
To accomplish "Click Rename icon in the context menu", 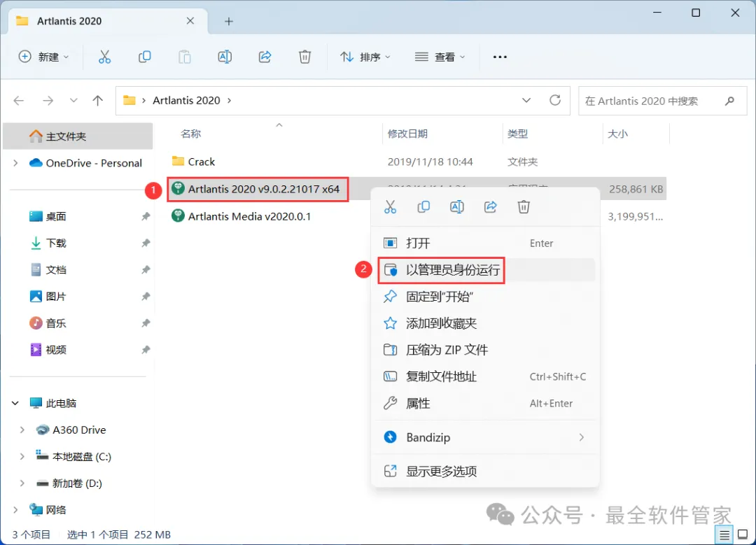I will 457,206.
